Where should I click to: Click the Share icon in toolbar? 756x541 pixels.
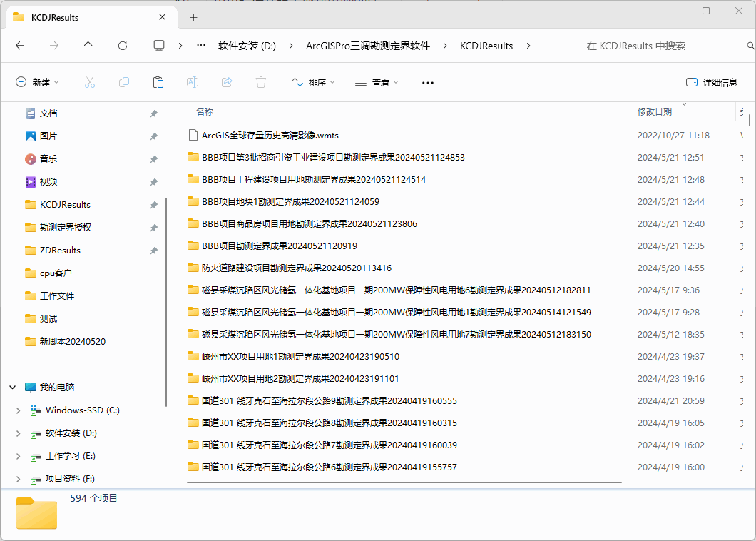click(x=227, y=82)
